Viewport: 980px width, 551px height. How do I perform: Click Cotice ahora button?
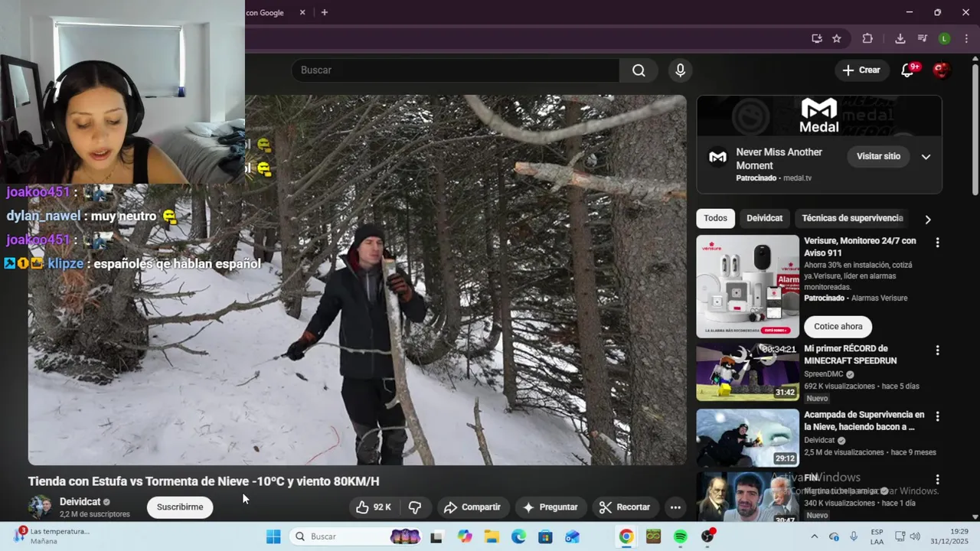point(838,327)
